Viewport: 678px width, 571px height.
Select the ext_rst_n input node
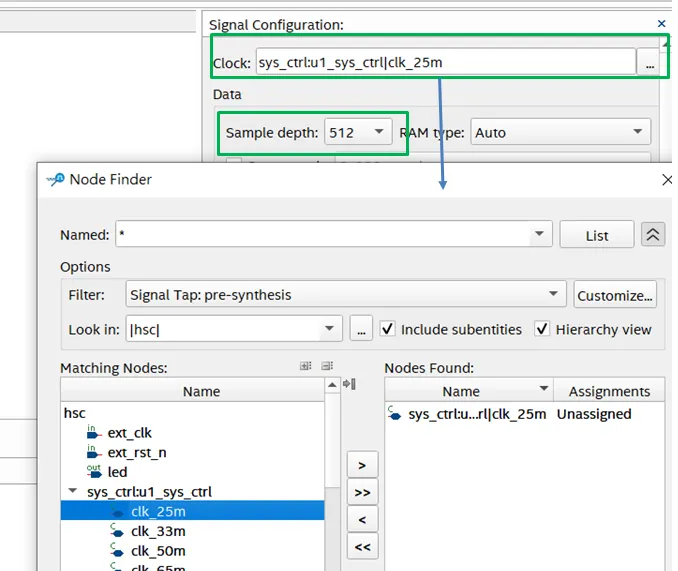[137, 453]
